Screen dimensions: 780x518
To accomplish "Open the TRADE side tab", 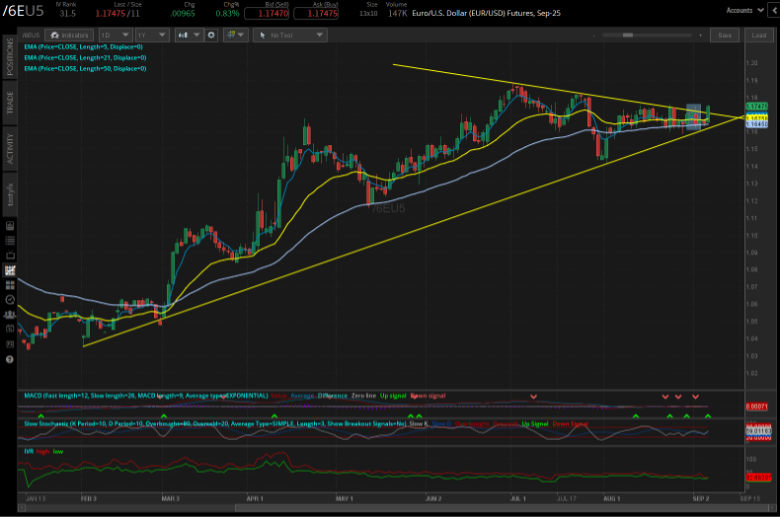I will pyautogui.click(x=9, y=103).
